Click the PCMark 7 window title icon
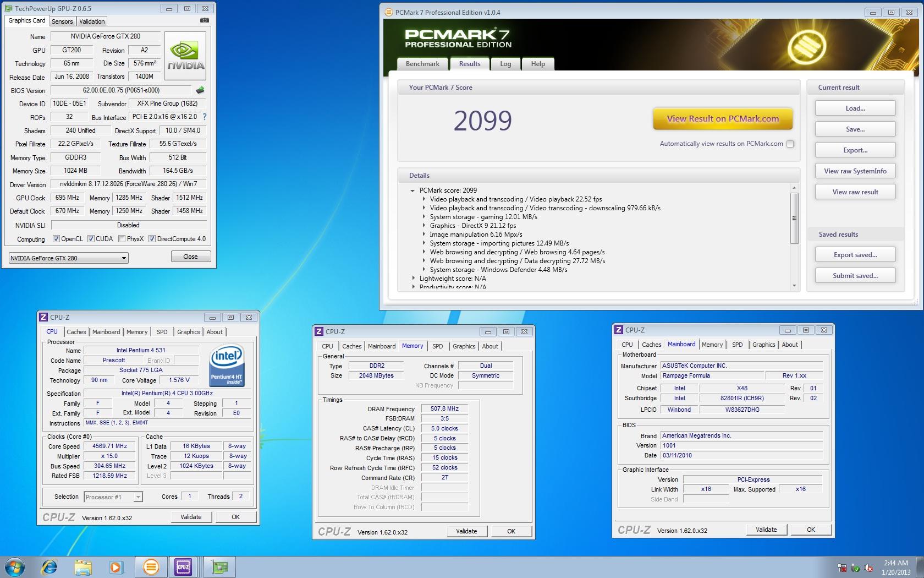924x578 pixels. coord(388,12)
